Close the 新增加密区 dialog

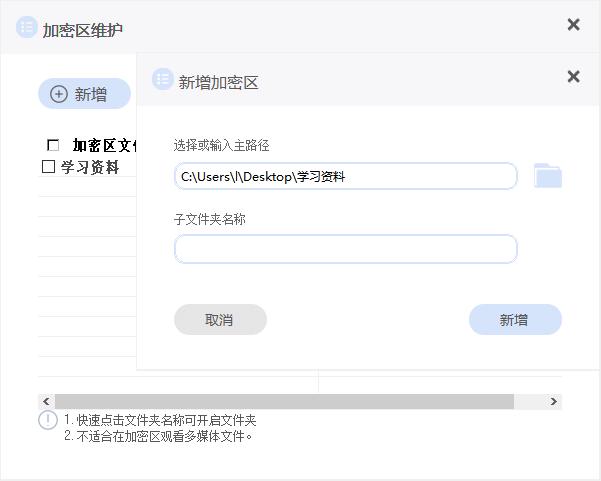point(573,77)
